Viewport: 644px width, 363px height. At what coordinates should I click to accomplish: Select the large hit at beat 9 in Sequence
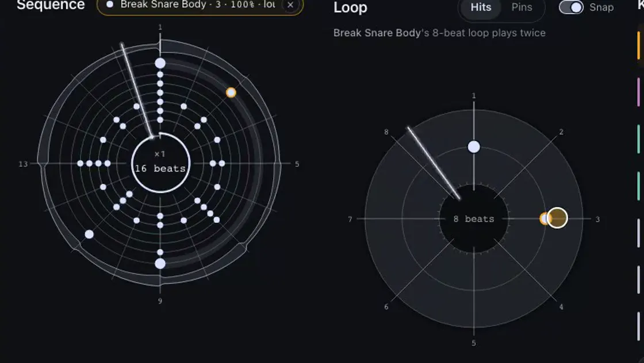[160, 263]
